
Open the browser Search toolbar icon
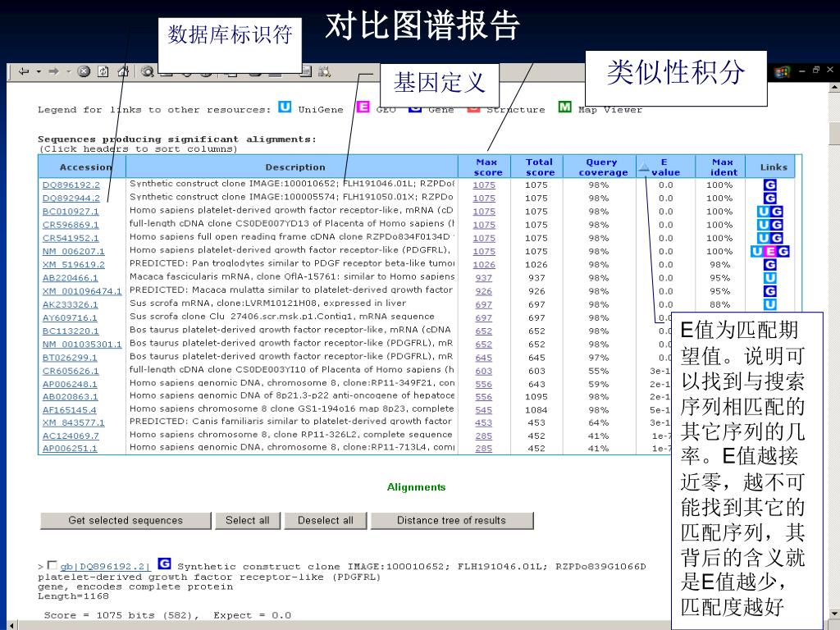point(148,71)
